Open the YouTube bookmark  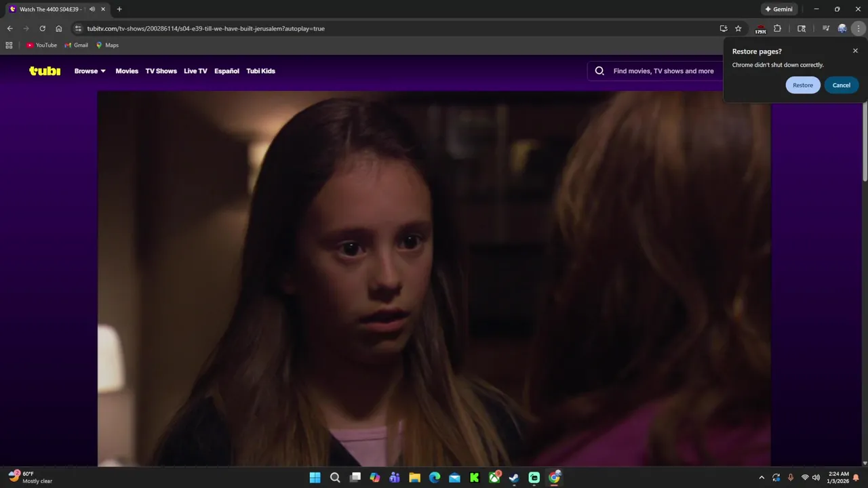tap(41, 45)
